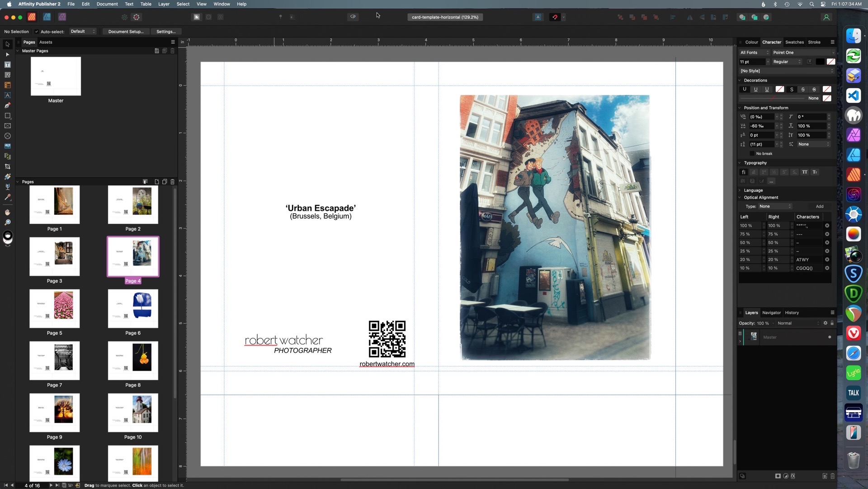Select the Node tool
The width and height of the screenshot is (868, 489).
7,54
